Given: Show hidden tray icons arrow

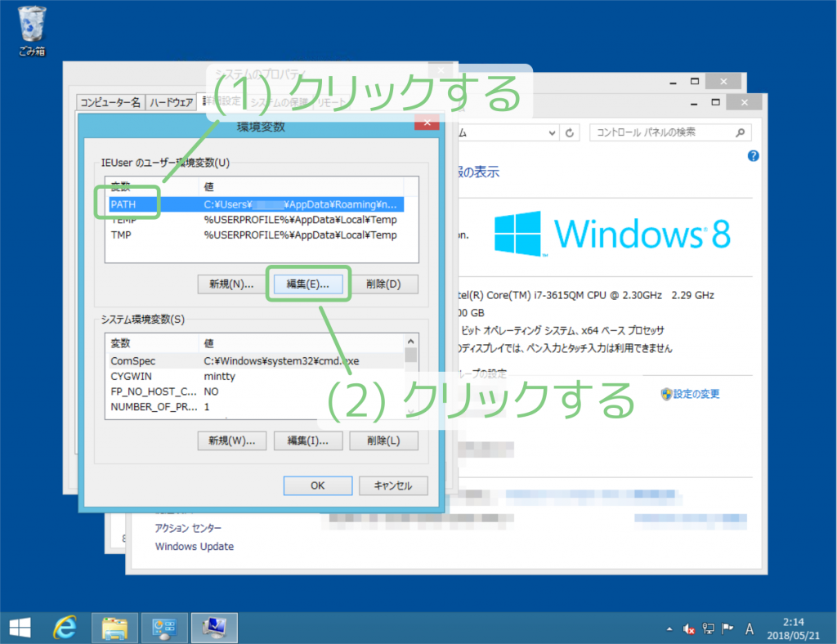Looking at the screenshot, I should pyautogui.click(x=669, y=629).
